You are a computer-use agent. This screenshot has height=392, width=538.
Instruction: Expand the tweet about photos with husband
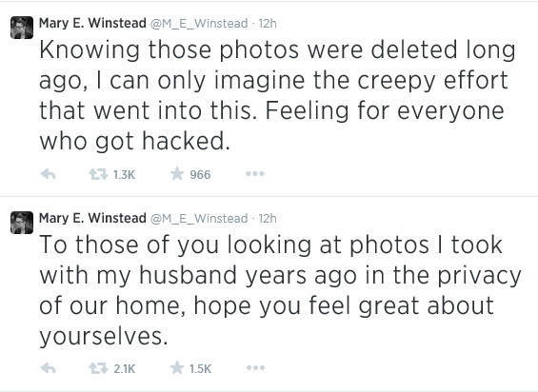pos(280,290)
